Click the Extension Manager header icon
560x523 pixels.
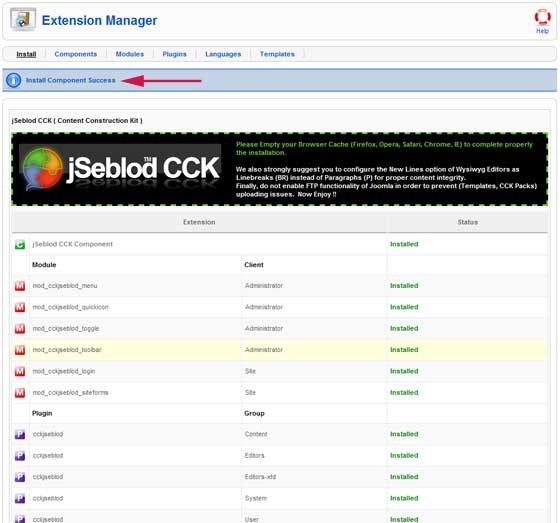click(x=23, y=19)
